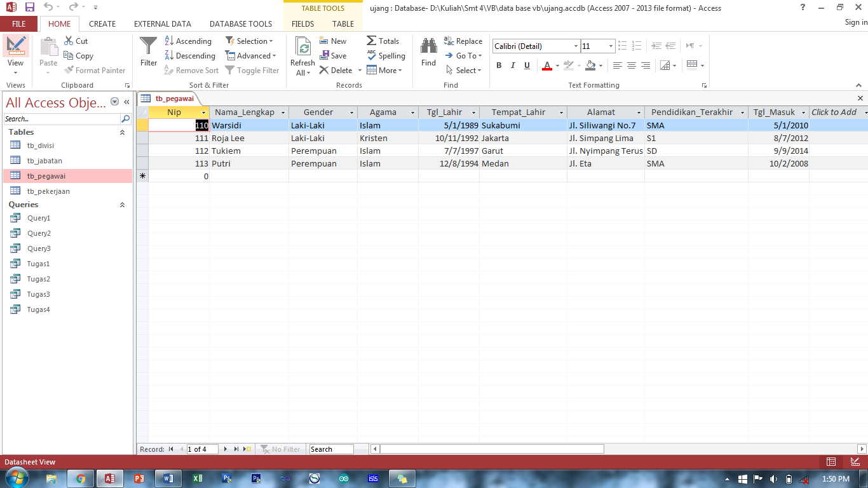Image resolution: width=868 pixels, height=488 pixels.
Task: Center-align the text
Action: 631,65
